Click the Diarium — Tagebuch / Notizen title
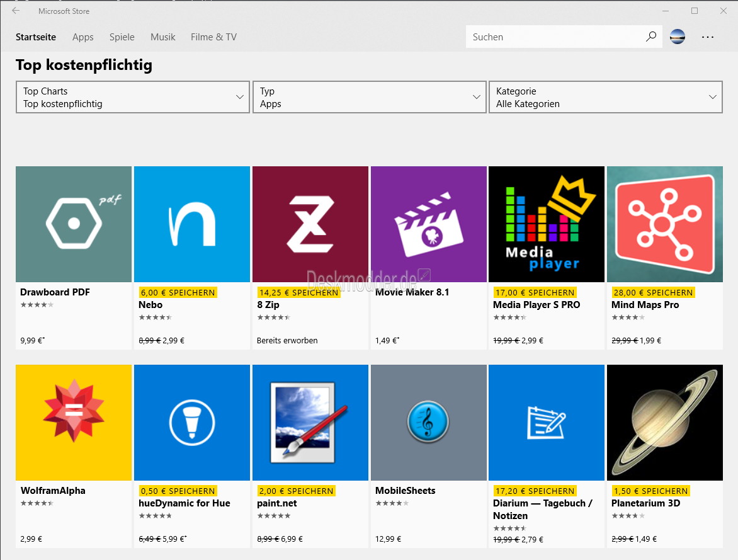 pos(543,509)
